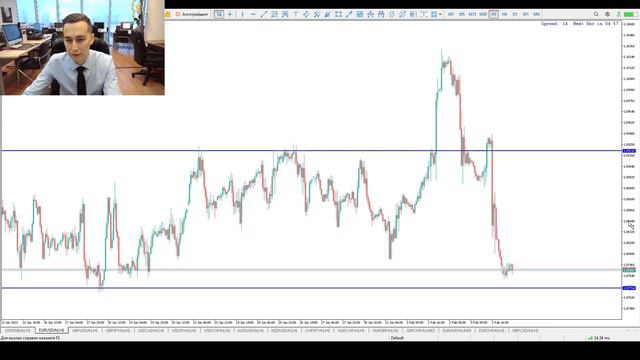
Task: Switch to the USDCAD chart tab
Action: click(151, 330)
